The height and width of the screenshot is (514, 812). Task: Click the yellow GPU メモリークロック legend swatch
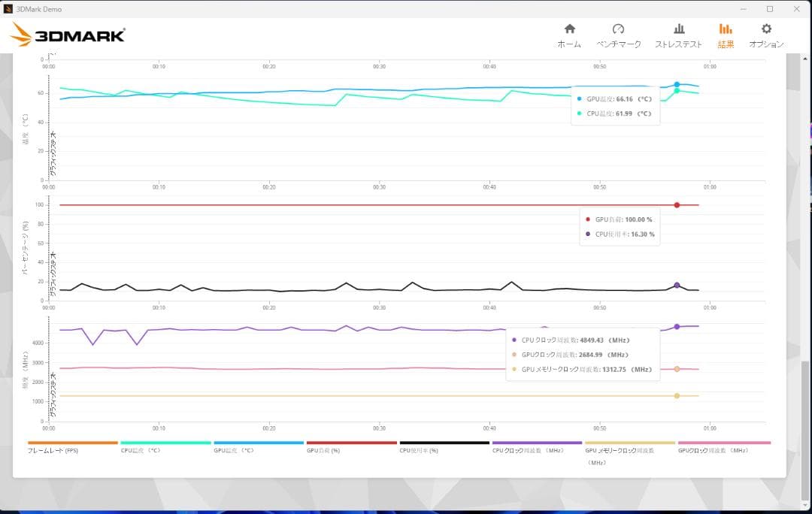tap(630, 443)
